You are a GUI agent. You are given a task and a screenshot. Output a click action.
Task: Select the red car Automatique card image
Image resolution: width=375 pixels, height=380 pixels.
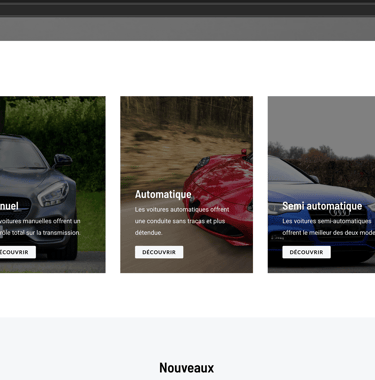[187, 184]
